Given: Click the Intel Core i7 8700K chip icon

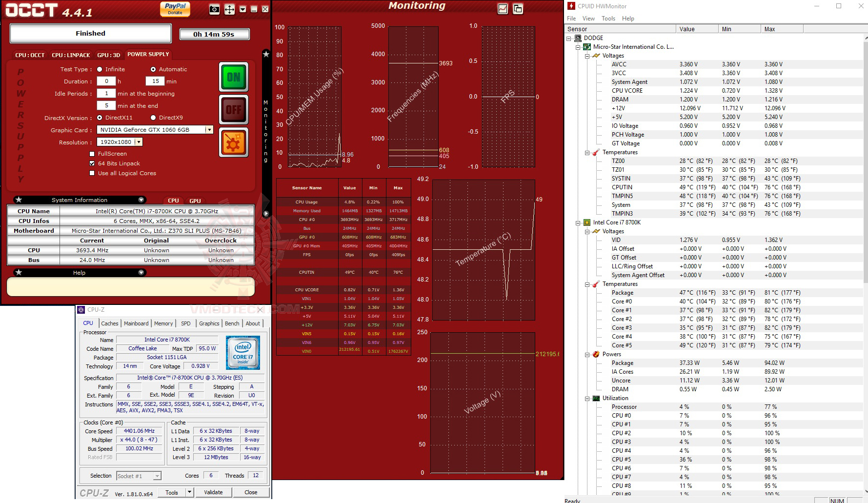Looking at the screenshot, I should coord(587,222).
